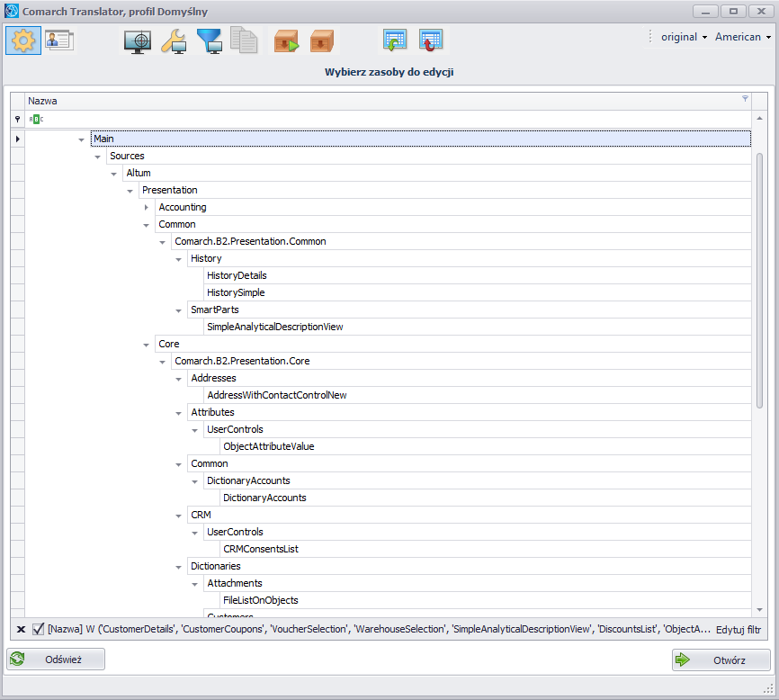Screen dimensions: 779x700
Task: Collapse the DictionaryAccounts parent node
Action: pos(194,481)
